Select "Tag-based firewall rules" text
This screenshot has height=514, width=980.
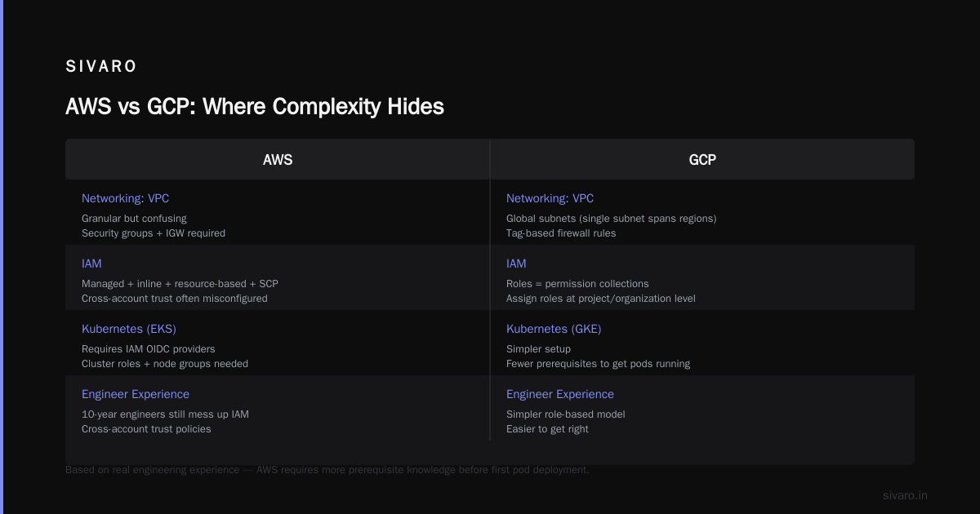561,233
